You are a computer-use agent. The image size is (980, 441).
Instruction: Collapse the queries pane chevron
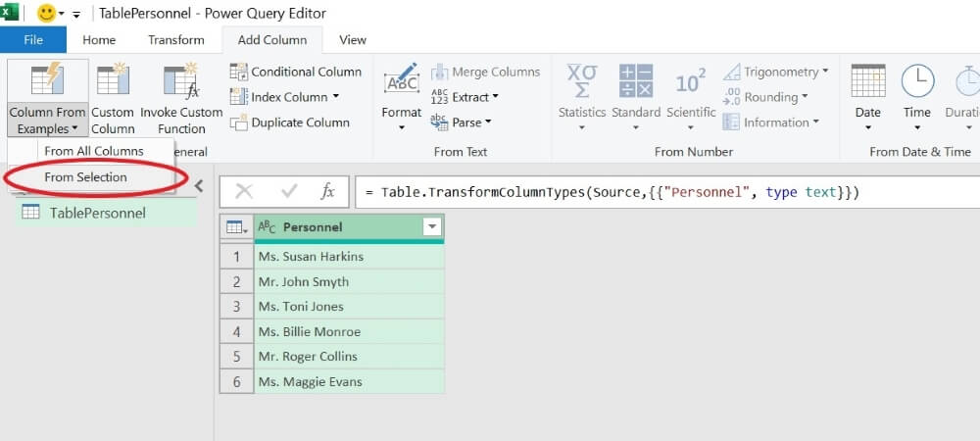coord(199,185)
